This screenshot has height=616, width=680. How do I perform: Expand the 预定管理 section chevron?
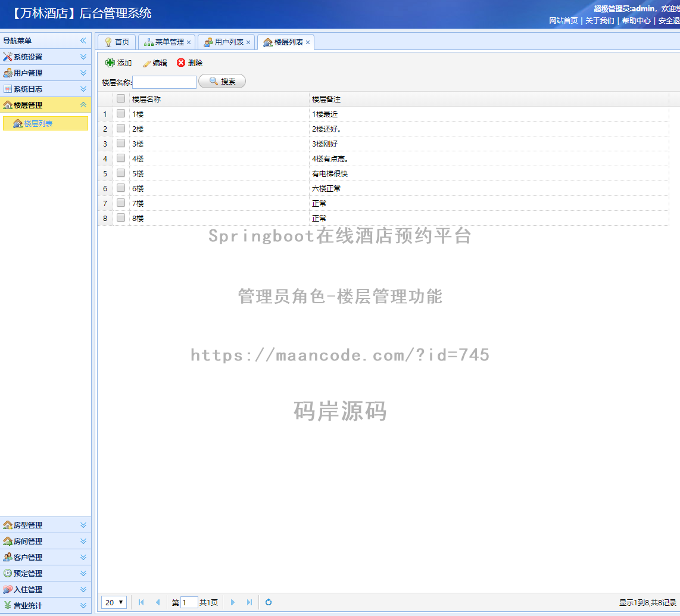tap(83, 573)
